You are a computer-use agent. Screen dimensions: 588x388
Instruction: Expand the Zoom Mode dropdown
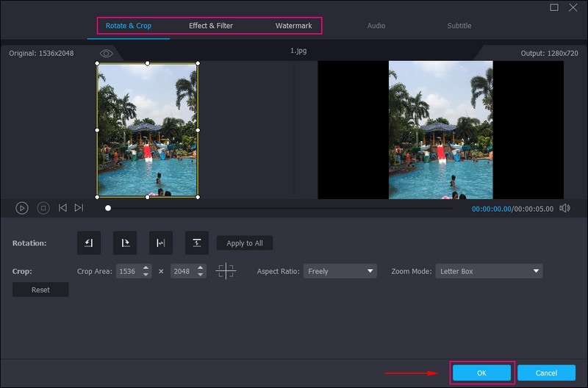click(489, 271)
